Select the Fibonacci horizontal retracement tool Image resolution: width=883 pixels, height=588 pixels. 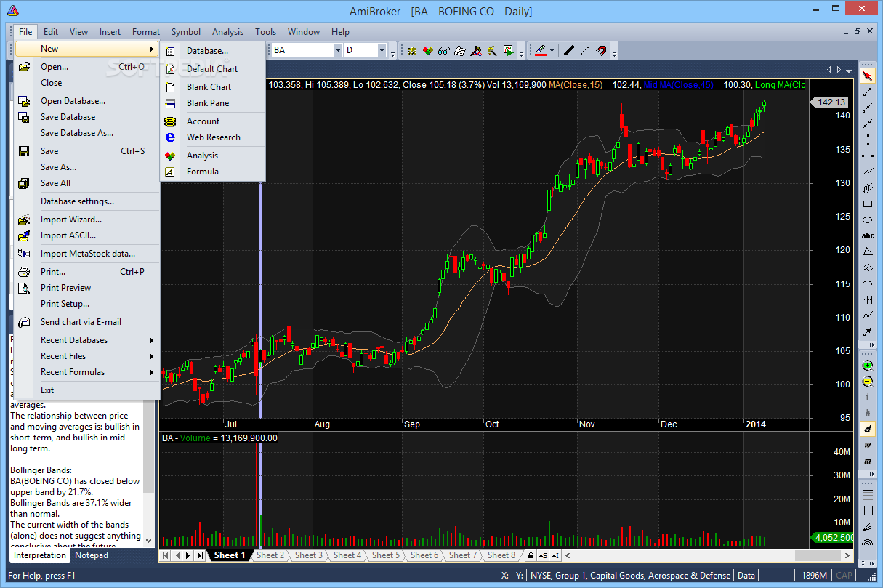867,494
